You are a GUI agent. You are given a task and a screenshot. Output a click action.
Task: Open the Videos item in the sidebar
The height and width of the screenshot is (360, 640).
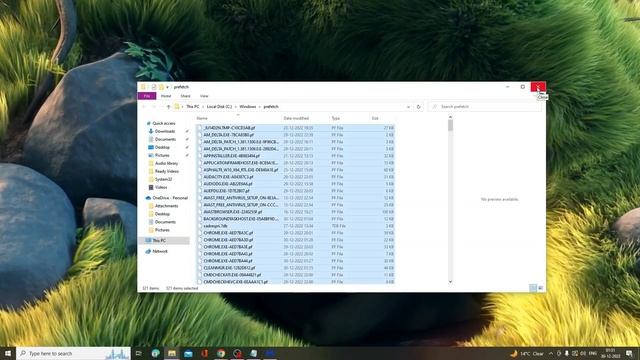click(161, 187)
